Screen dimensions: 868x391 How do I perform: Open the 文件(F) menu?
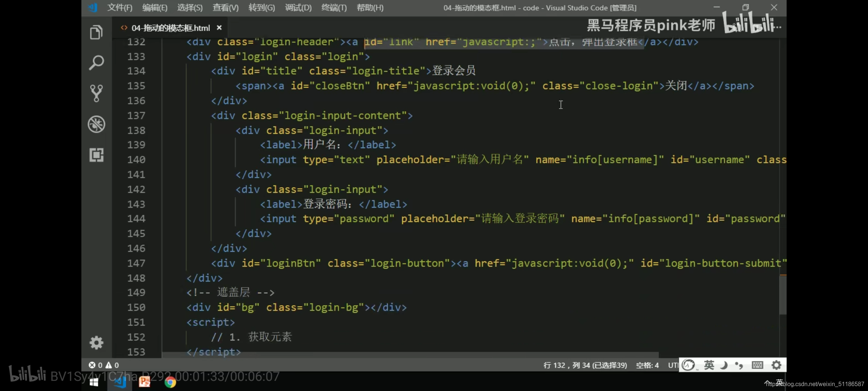120,8
